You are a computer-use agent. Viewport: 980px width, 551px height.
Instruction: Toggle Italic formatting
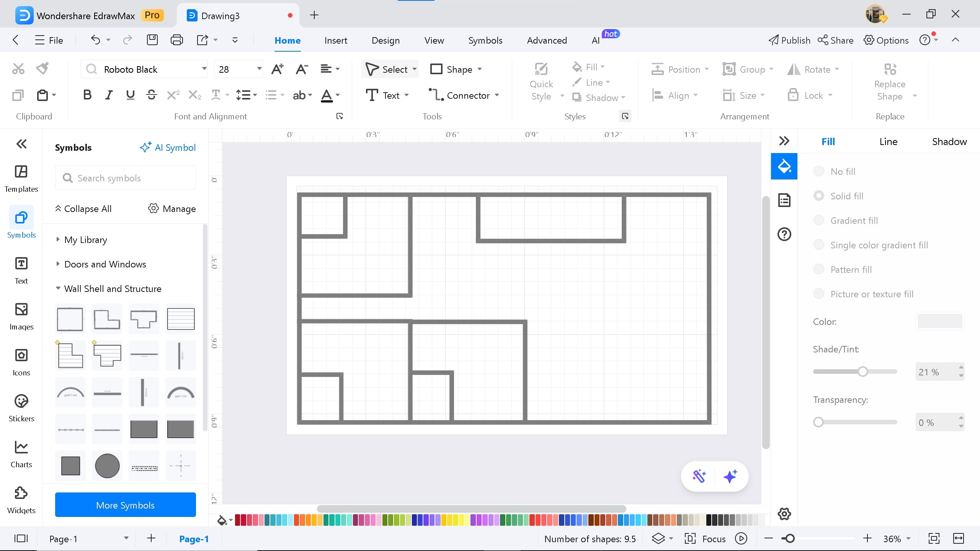pyautogui.click(x=109, y=95)
